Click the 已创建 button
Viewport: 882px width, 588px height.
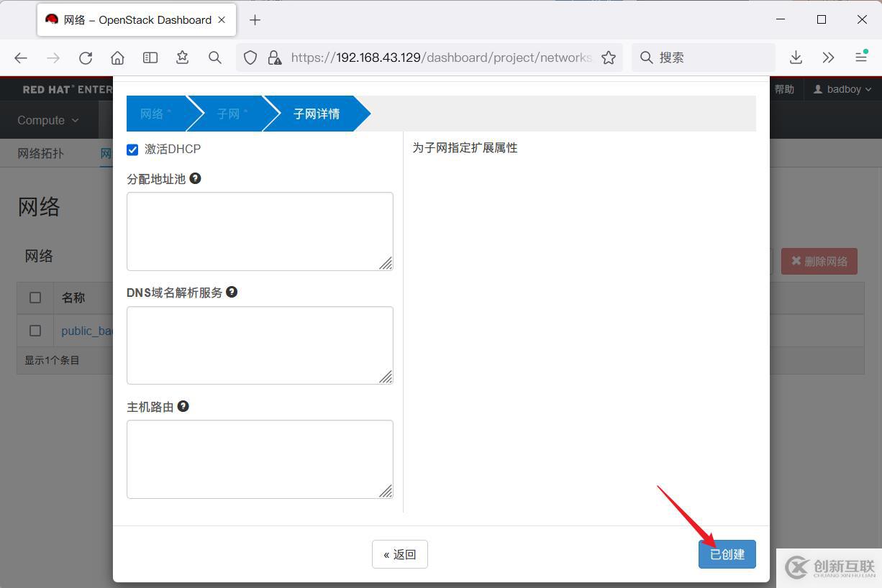727,554
